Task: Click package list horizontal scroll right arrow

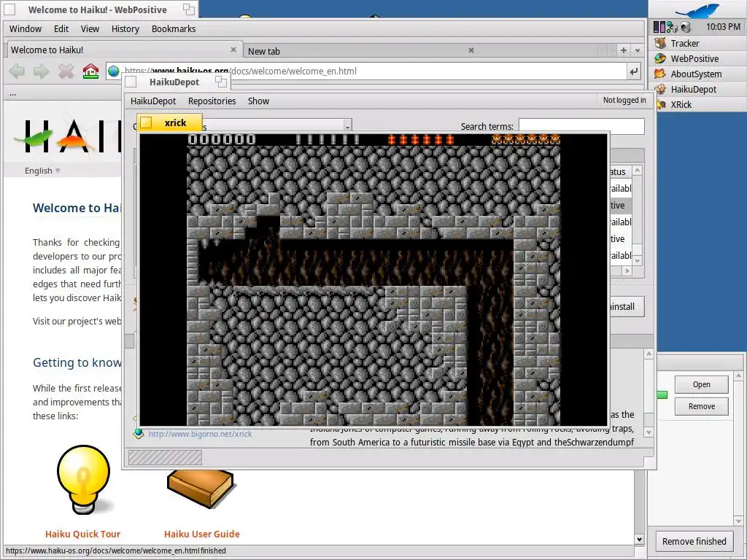Action: pyautogui.click(x=627, y=271)
